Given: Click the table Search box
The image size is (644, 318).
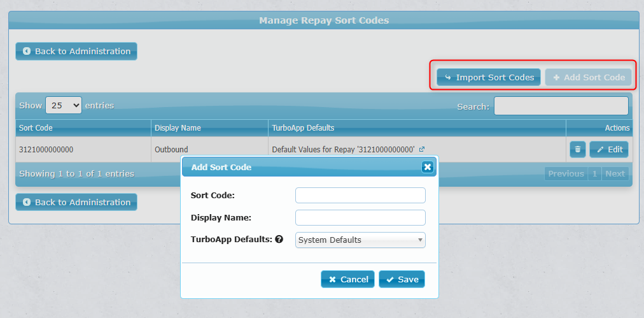Looking at the screenshot, I should click(x=561, y=106).
